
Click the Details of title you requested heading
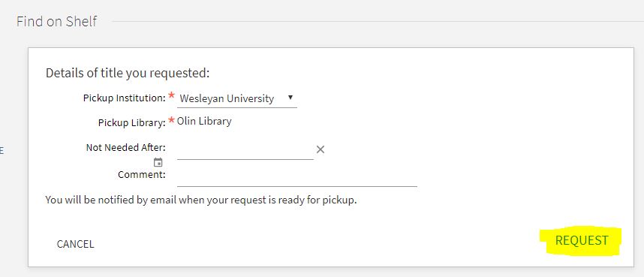click(x=128, y=73)
